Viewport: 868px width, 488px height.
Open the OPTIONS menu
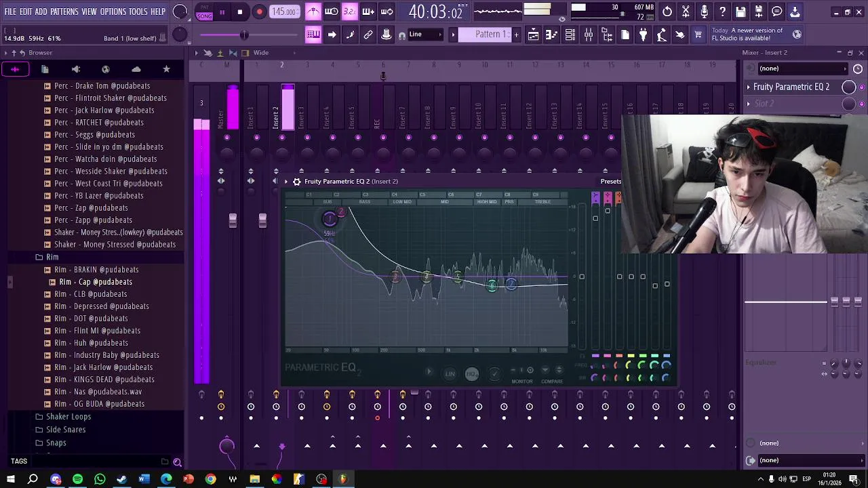point(113,12)
